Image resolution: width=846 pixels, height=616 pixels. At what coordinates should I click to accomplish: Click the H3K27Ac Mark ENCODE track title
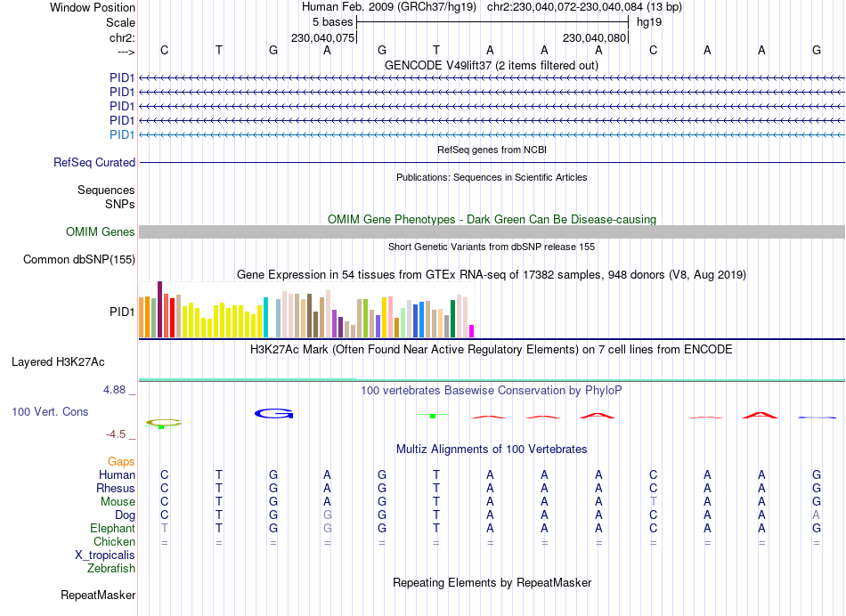[x=492, y=349]
